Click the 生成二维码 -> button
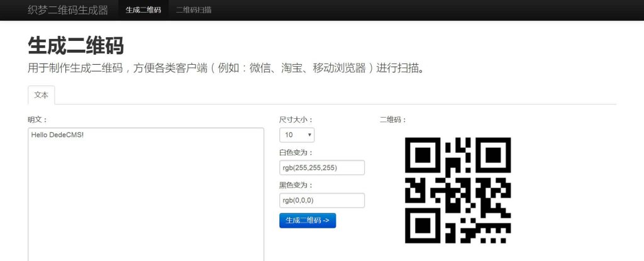Viewport: 644px width, 261px height. (x=308, y=220)
